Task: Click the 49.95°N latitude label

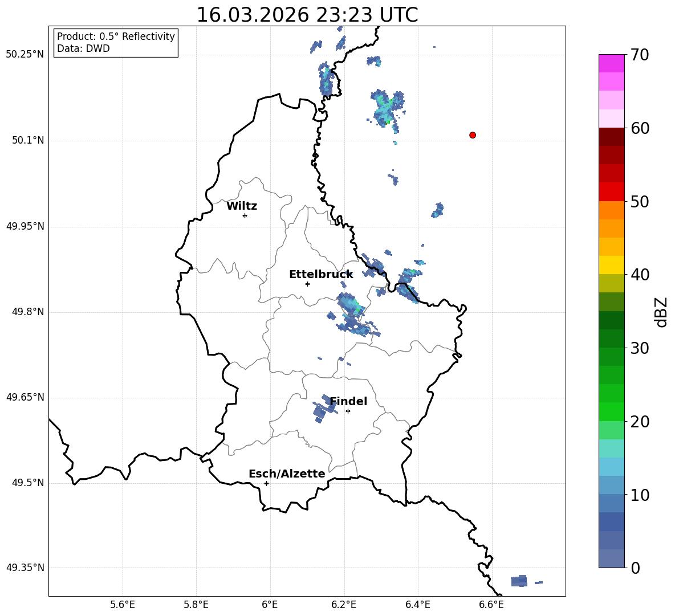Action: tap(25, 226)
